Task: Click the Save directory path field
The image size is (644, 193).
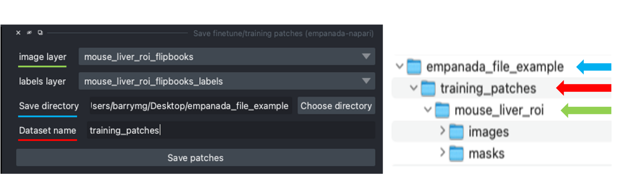Action: (x=190, y=106)
